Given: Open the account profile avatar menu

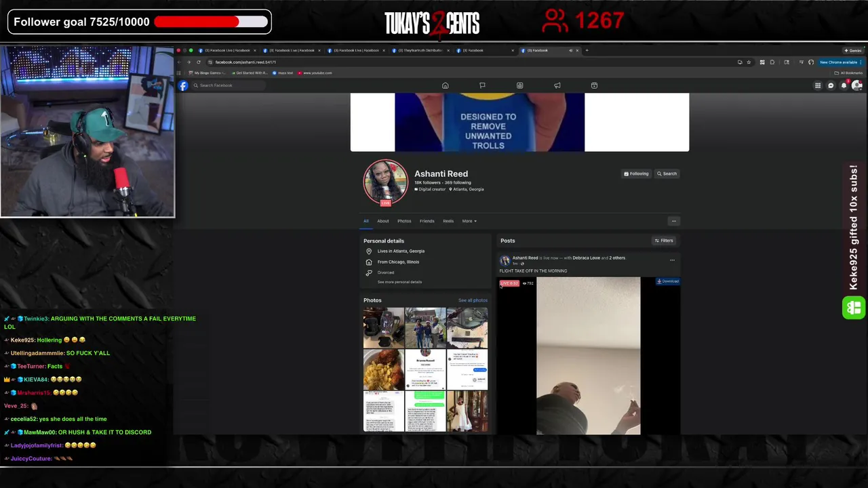Looking at the screenshot, I should coord(856,85).
